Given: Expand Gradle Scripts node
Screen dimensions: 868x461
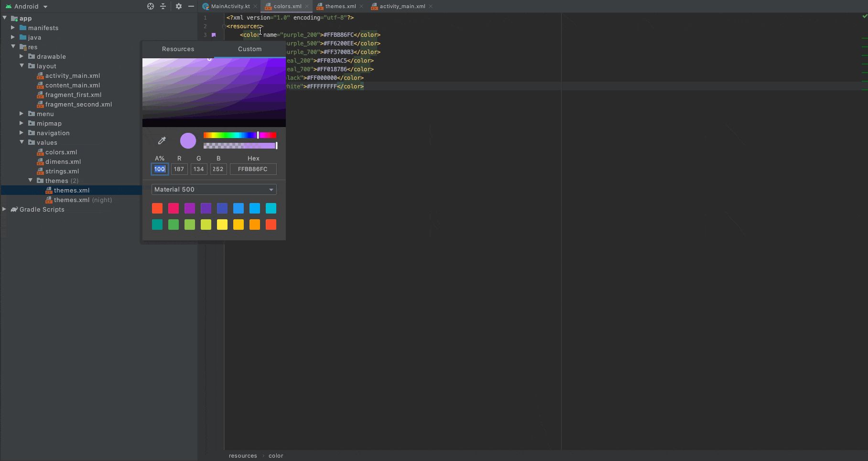Looking at the screenshot, I should click(4, 209).
